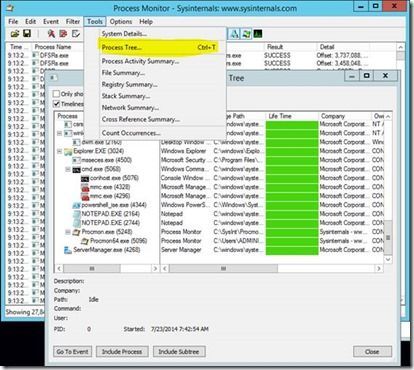
Task: Click the tree pane horizontal scrollbar left arrow
Action: click(59, 268)
